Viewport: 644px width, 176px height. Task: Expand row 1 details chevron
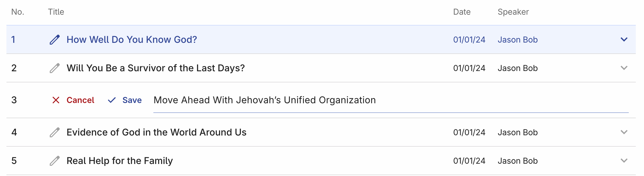click(x=624, y=40)
